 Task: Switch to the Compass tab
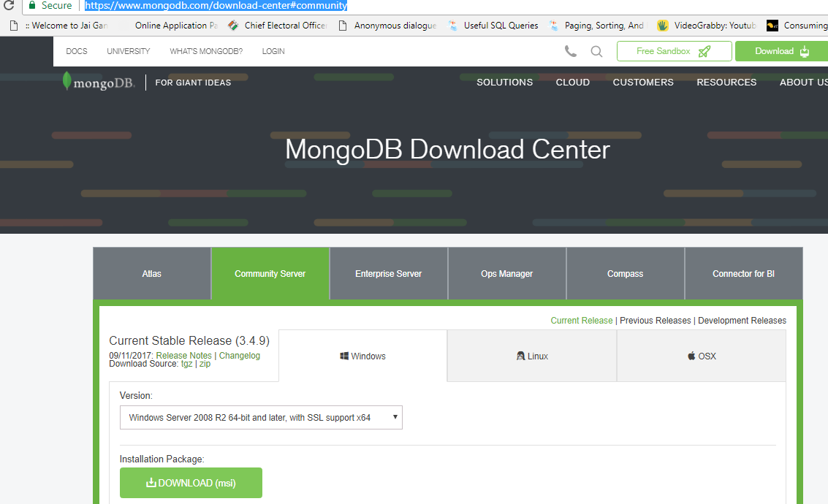[625, 273]
